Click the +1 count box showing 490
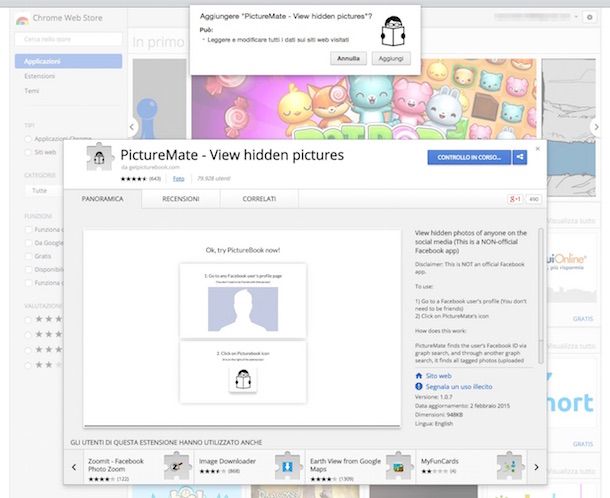The height and width of the screenshot is (498, 610). [x=534, y=199]
